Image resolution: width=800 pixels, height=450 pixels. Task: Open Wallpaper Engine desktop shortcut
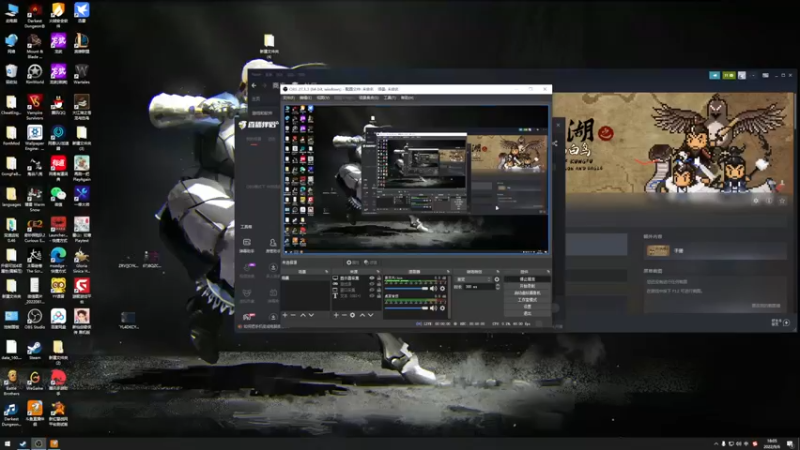tap(35, 137)
